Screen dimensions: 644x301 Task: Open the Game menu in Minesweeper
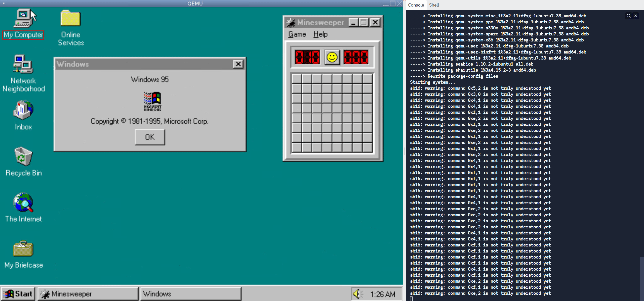297,34
